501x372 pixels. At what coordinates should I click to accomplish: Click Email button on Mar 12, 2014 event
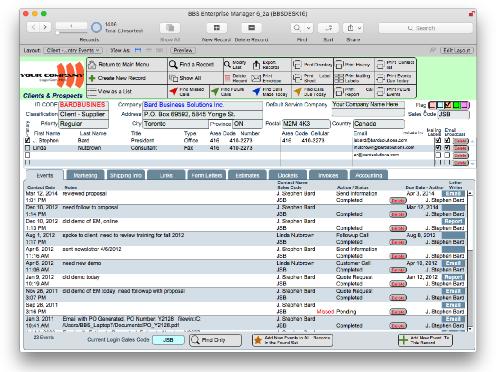tap(453, 194)
